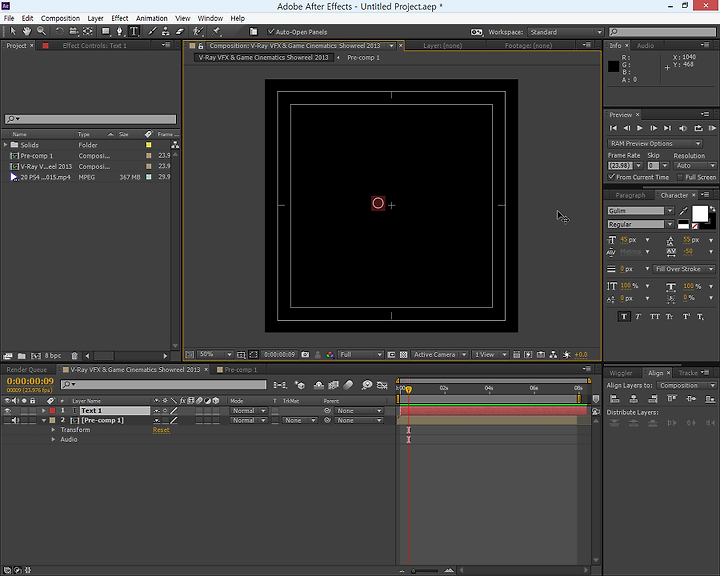Select the Puppet Pin tool
The width and height of the screenshot is (720, 576).
216,31
